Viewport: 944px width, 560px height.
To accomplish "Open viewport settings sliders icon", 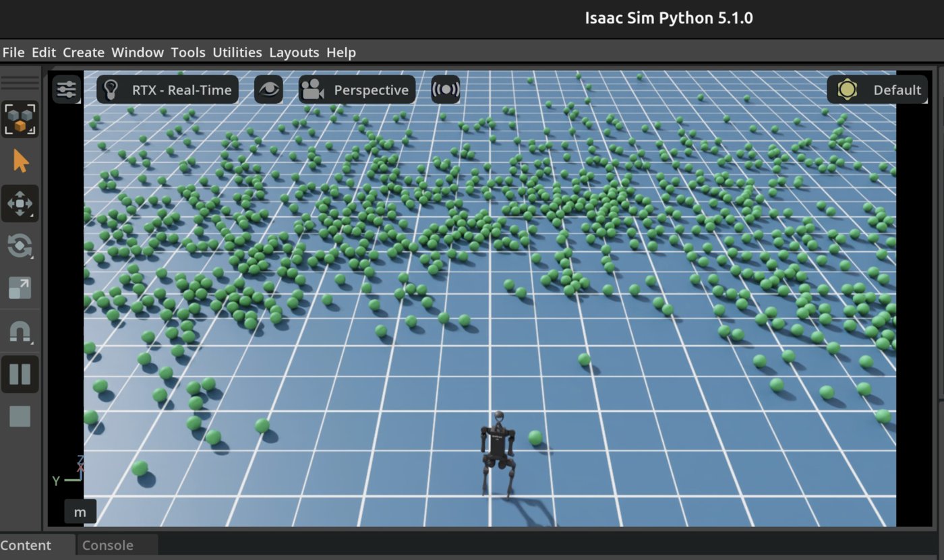I will tap(67, 90).
